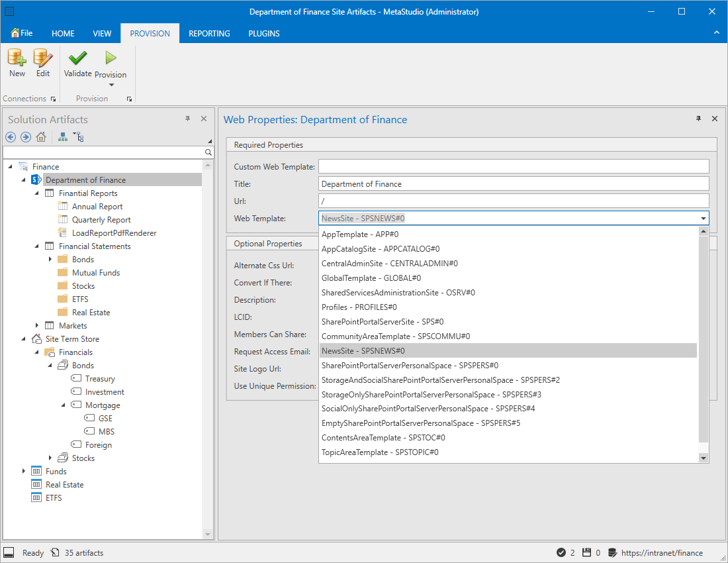Click the hierarchy diagram view icon
Image resolution: width=728 pixels, height=563 pixels.
(x=63, y=137)
